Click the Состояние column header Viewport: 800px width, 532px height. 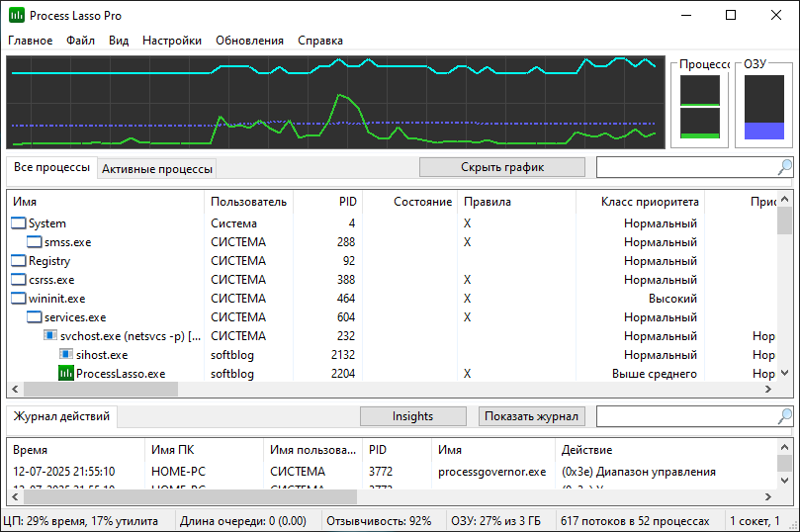coord(409,202)
